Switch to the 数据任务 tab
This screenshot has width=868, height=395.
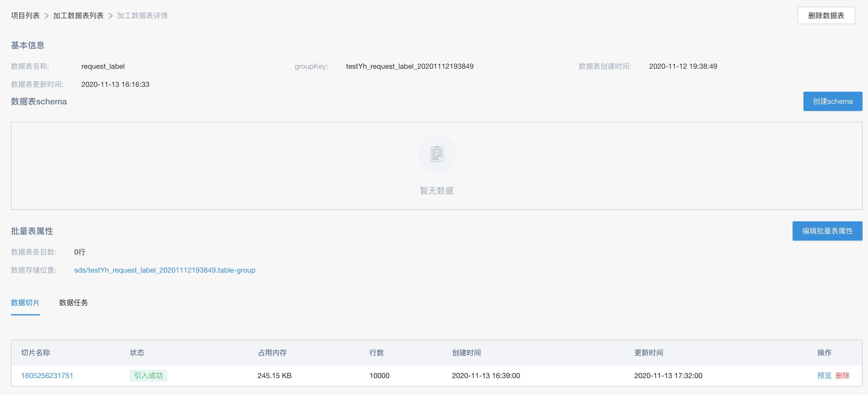coord(73,302)
